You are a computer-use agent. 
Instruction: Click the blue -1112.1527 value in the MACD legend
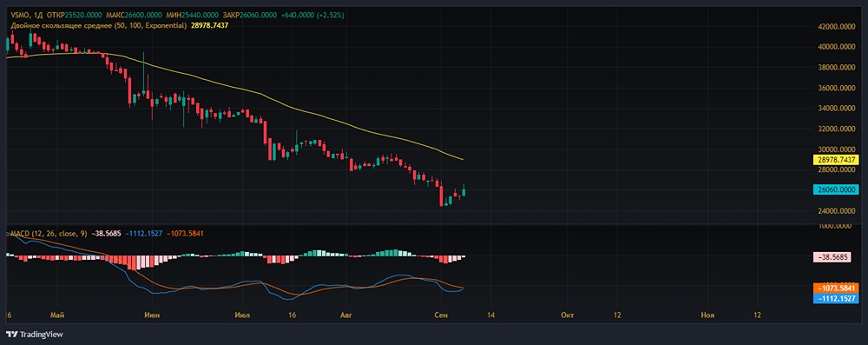(x=143, y=234)
